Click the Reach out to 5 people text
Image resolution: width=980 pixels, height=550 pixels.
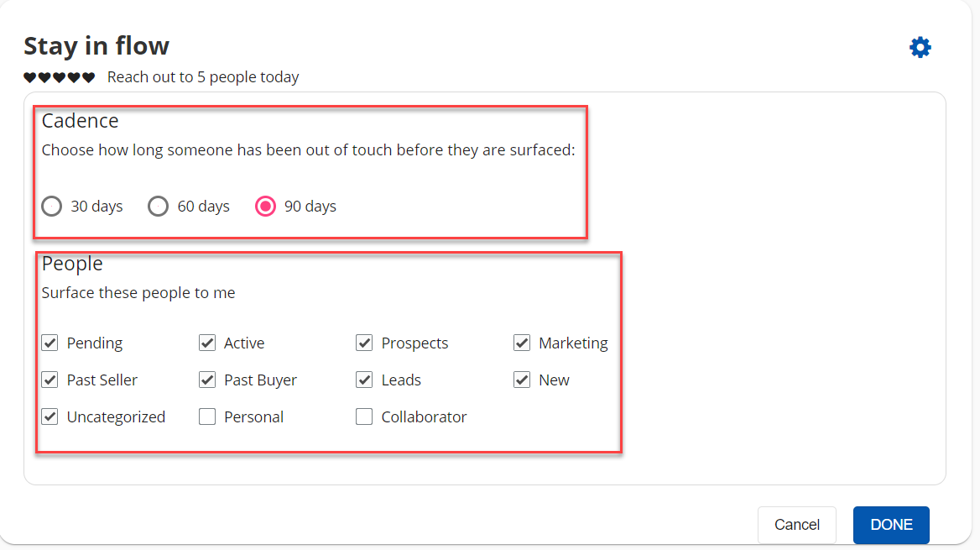[x=203, y=77]
